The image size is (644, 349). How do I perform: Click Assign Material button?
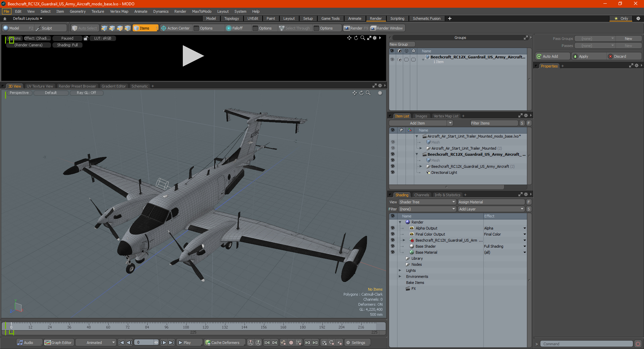tap(491, 202)
